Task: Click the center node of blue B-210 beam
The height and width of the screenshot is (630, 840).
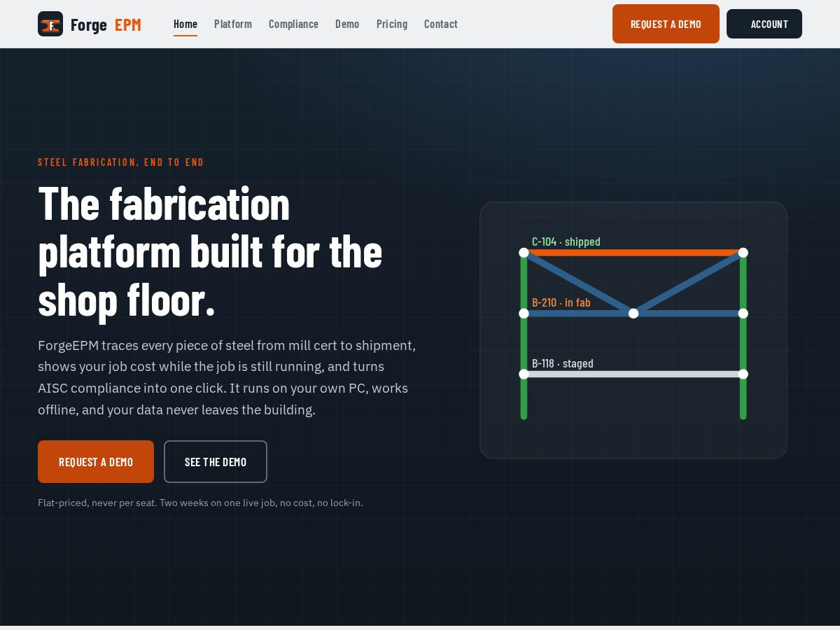Action: [x=633, y=313]
